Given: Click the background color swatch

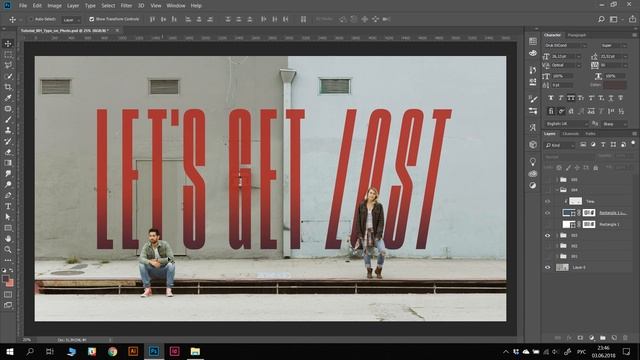Looking at the screenshot, I should coord(10,283).
